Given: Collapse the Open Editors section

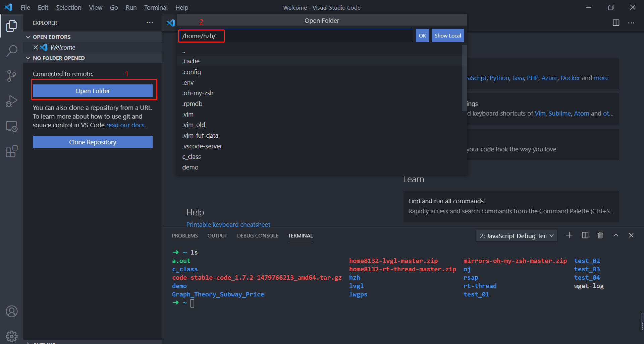Looking at the screenshot, I should (x=28, y=37).
